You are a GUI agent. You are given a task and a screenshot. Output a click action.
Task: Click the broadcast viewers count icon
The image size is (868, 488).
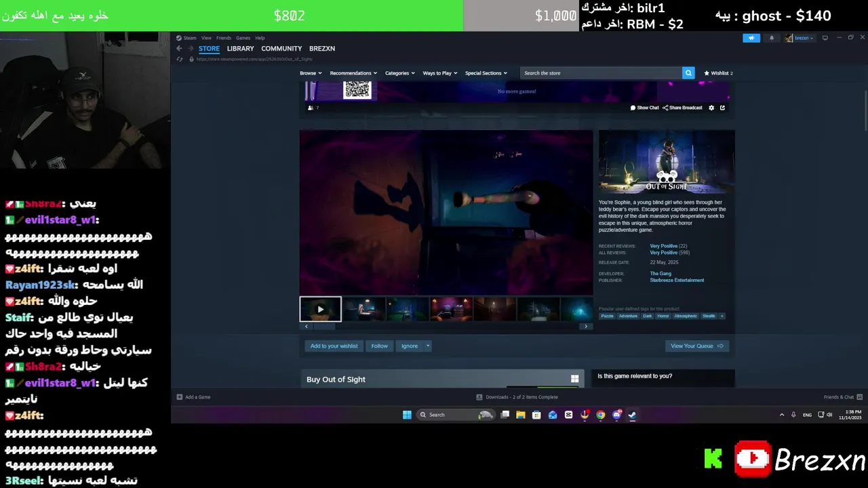(x=311, y=108)
